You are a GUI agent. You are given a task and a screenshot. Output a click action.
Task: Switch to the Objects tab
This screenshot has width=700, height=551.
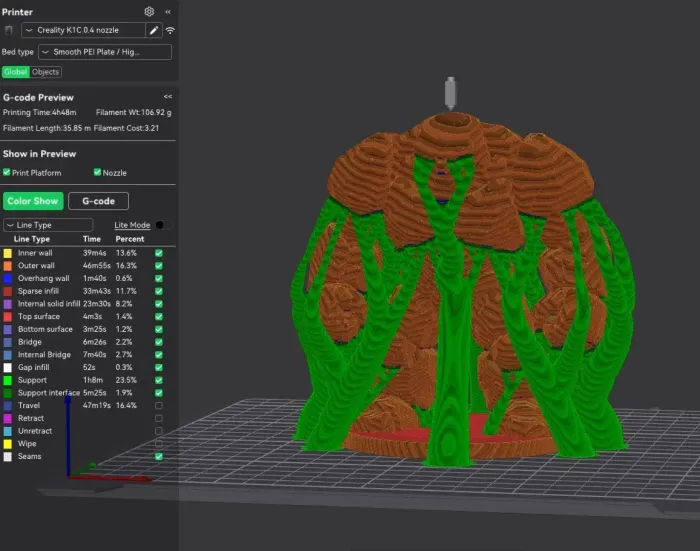[x=46, y=72]
